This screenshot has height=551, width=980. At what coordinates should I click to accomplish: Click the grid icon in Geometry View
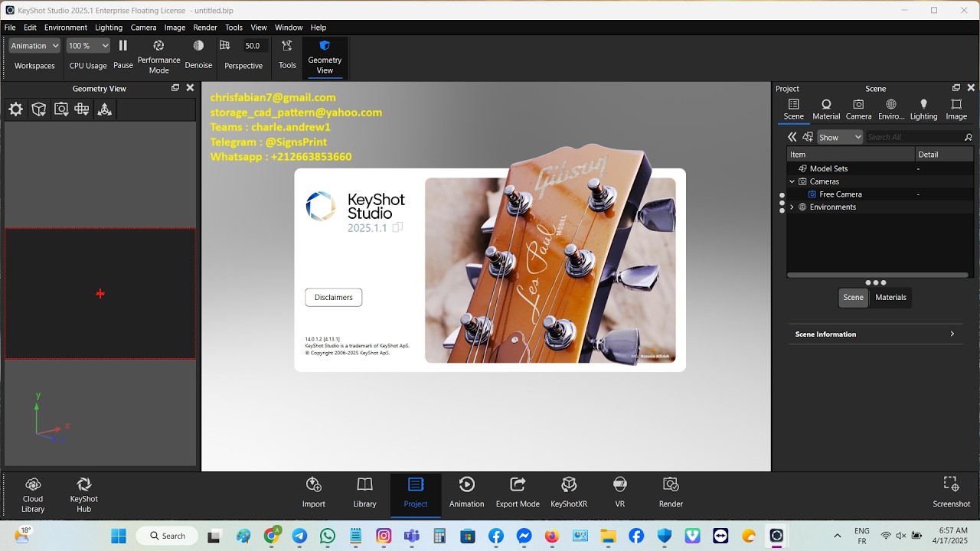pos(82,109)
